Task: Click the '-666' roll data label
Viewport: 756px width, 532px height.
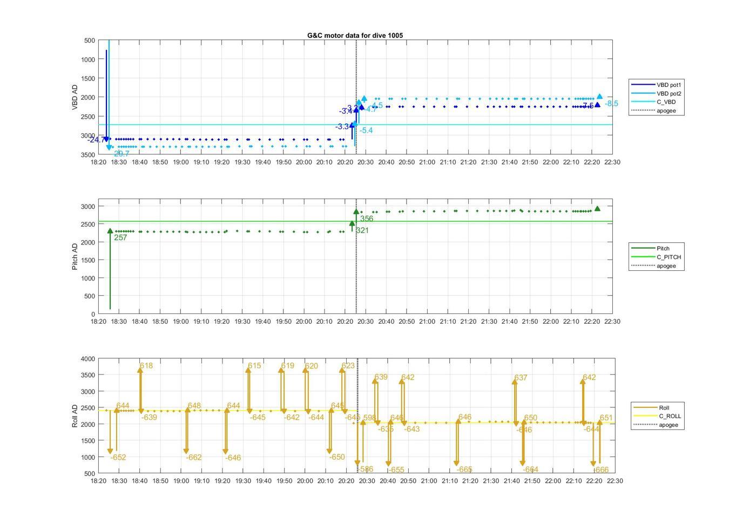Action: tap(600, 469)
